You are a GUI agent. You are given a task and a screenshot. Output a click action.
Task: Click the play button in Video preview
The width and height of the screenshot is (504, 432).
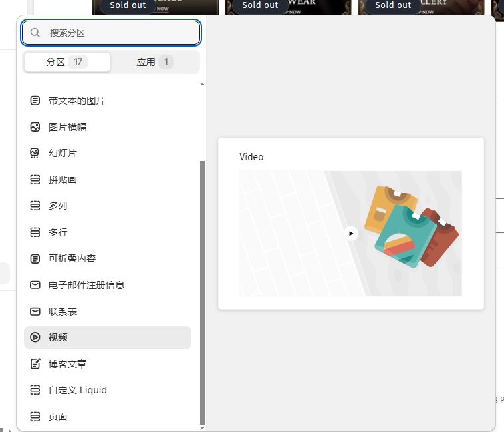(x=351, y=233)
